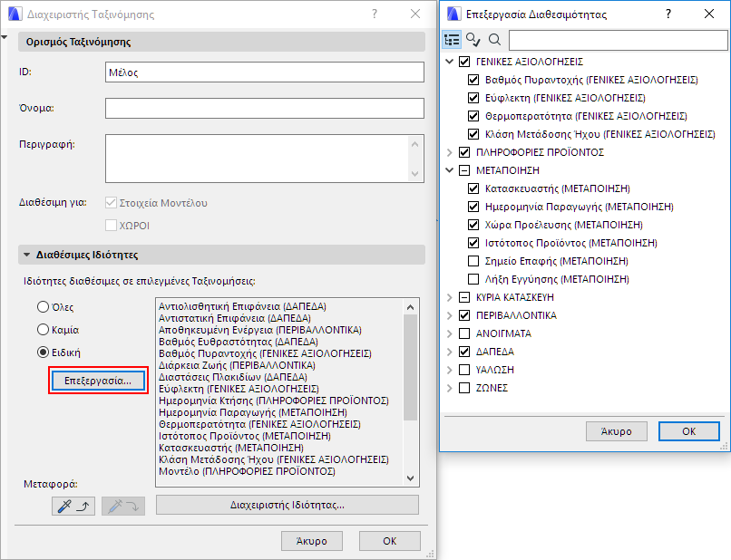Image resolution: width=731 pixels, height=560 pixels.
Task: Open Διαχειριστής Ιδιότητας... button
Action: click(288, 505)
